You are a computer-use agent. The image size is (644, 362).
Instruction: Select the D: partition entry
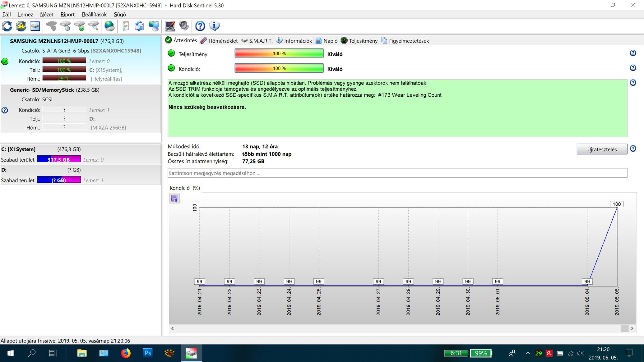(81, 175)
